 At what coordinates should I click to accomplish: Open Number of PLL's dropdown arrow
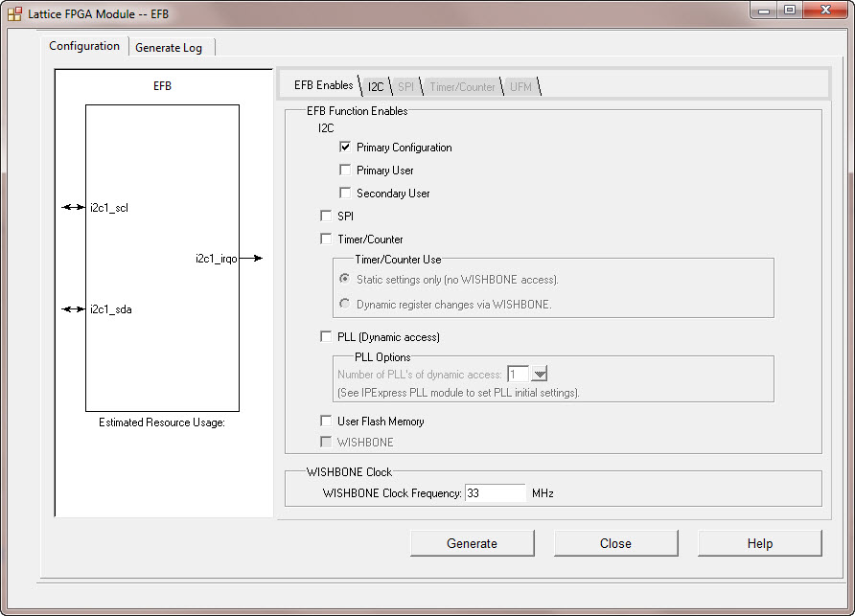pos(540,374)
